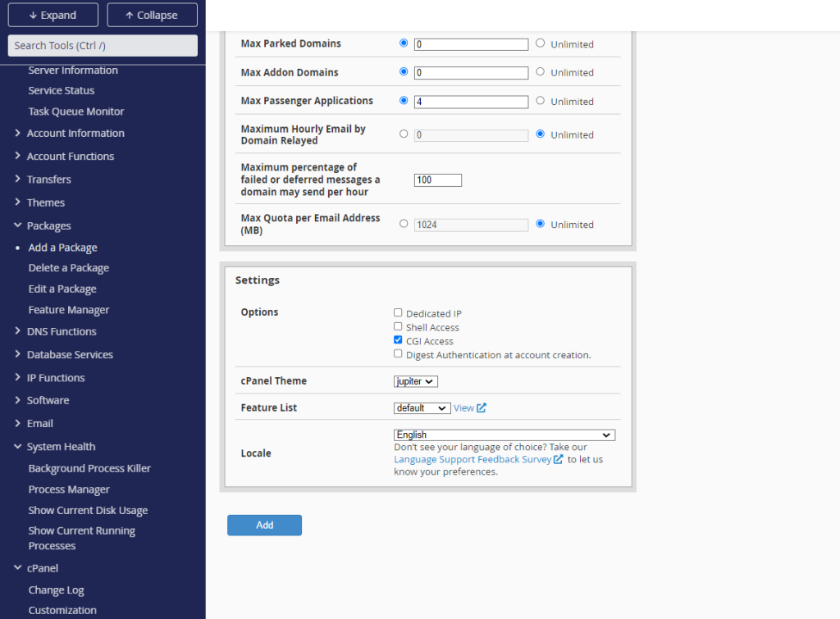The width and height of the screenshot is (840, 619).
Task: Select the numeric radio for Max Addon Domains
Action: tap(404, 71)
